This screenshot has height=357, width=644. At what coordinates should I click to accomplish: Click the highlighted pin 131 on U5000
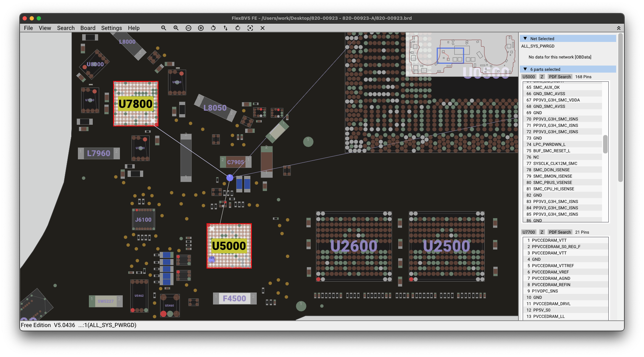coord(212,259)
